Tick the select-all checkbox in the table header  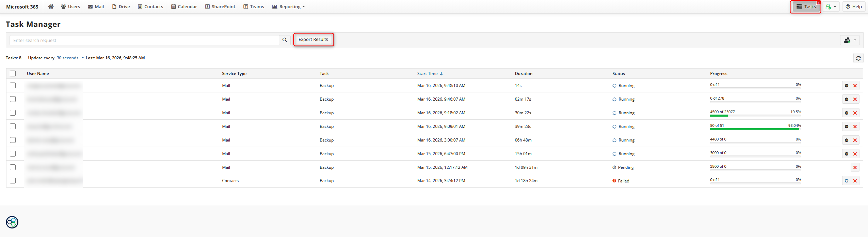[x=13, y=74]
